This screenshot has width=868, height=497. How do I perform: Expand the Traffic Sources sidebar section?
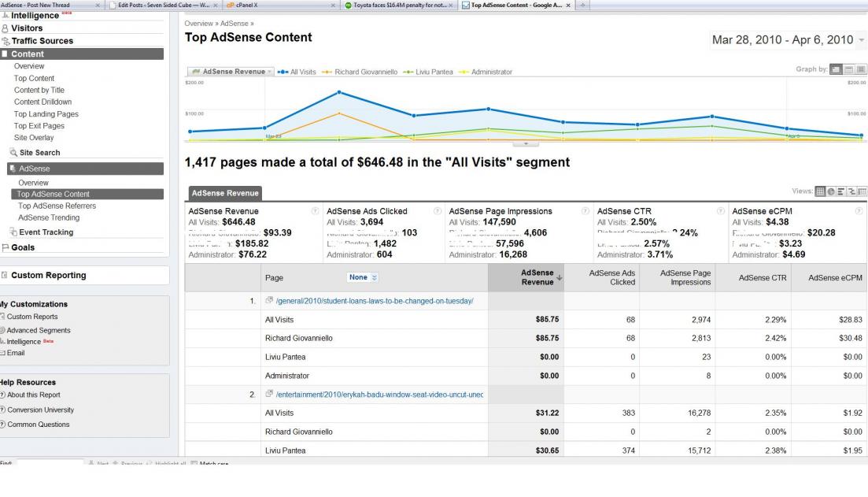point(42,40)
